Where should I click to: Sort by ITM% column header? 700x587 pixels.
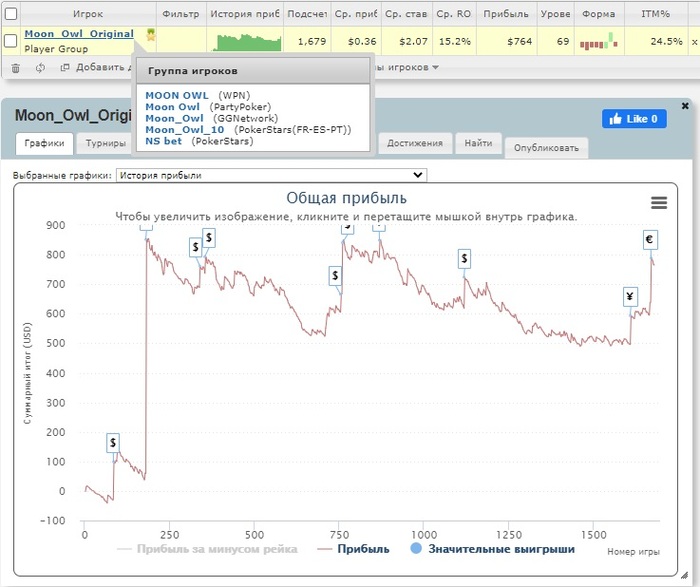click(x=655, y=14)
